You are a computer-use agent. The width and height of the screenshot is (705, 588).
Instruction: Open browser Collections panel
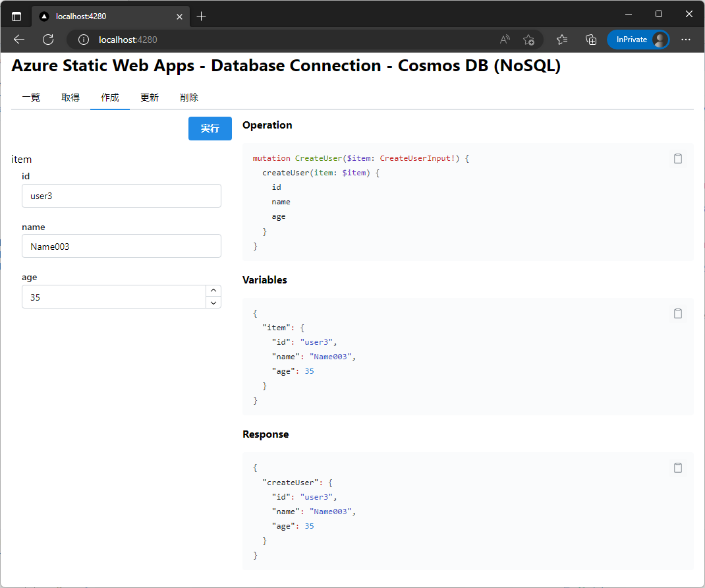(591, 40)
